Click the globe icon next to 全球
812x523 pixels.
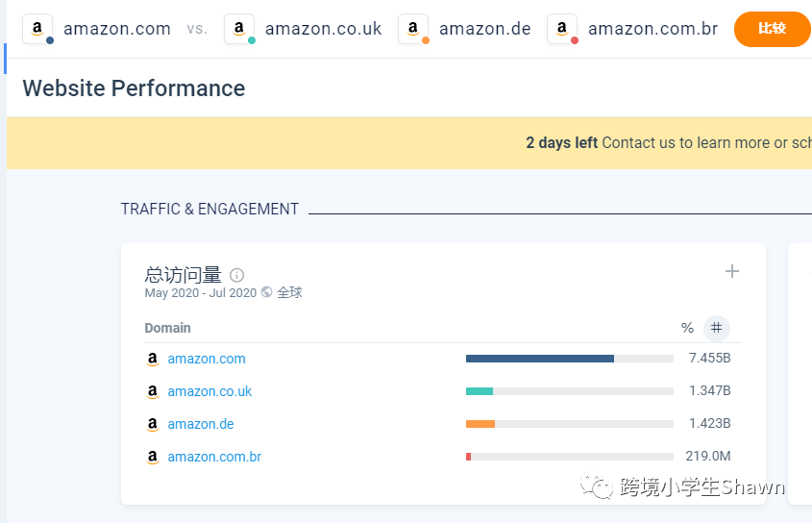[x=266, y=292]
